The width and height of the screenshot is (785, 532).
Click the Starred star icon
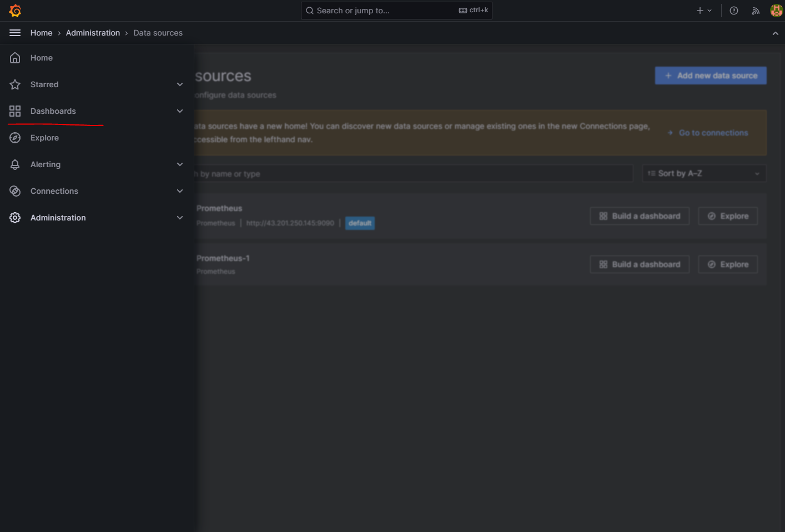click(x=15, y=84)
